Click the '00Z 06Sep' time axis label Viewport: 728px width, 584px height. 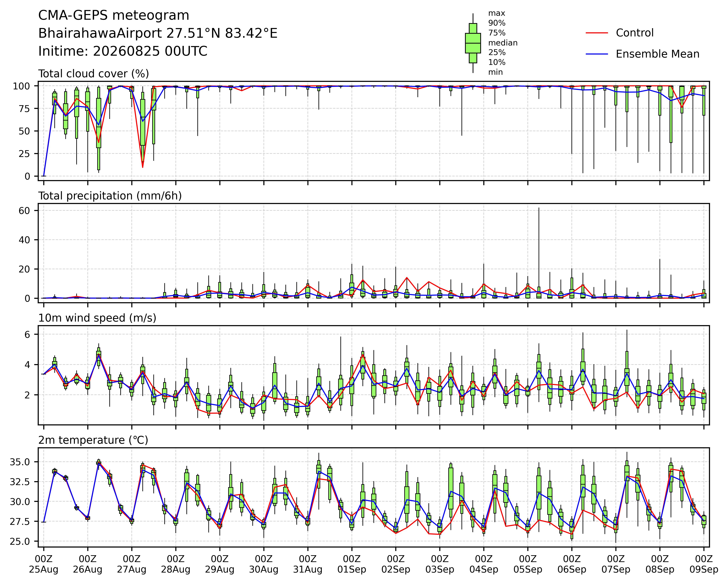572,564
